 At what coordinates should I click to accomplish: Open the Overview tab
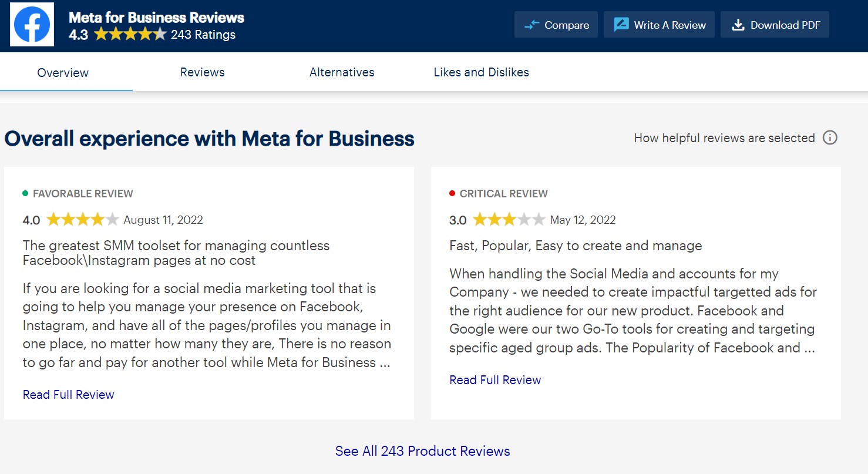pyautogui.click(x=63, y=72)
